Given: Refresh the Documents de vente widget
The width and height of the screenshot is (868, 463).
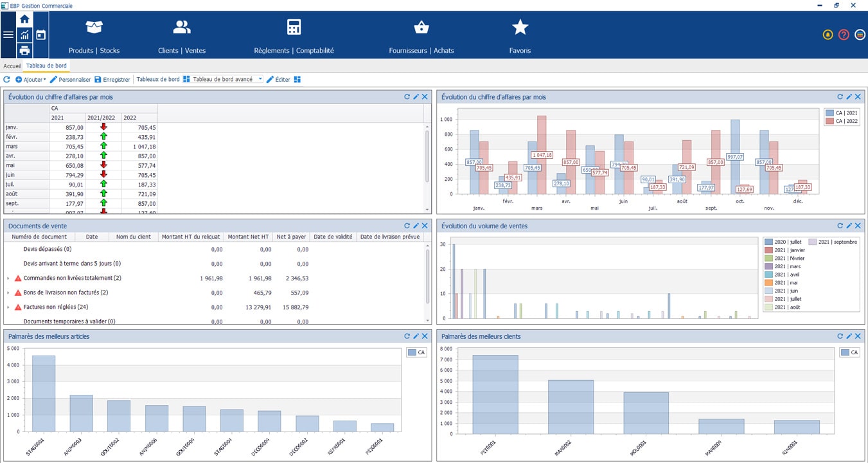Looking at the screenshot, I should click(x=407, y=225).
